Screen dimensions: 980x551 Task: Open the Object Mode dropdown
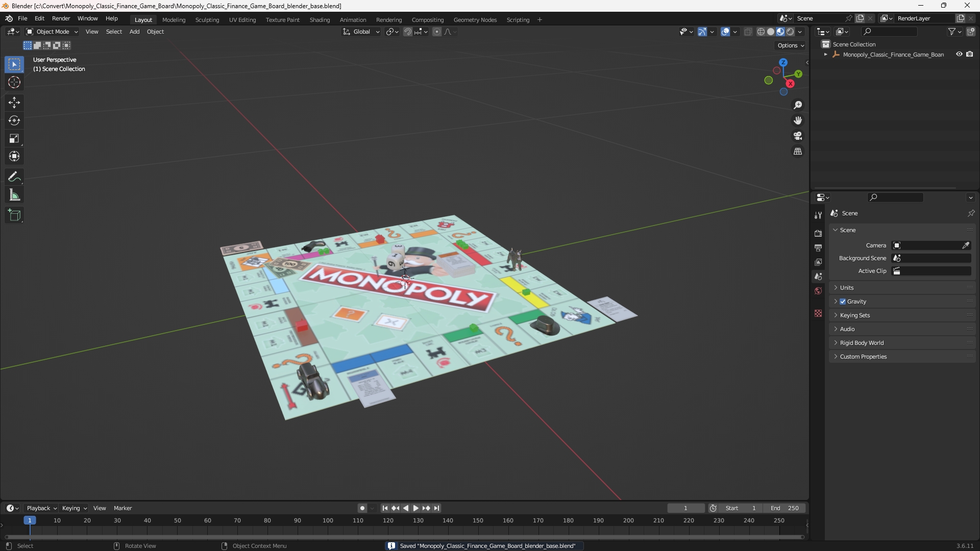point(52,32)
